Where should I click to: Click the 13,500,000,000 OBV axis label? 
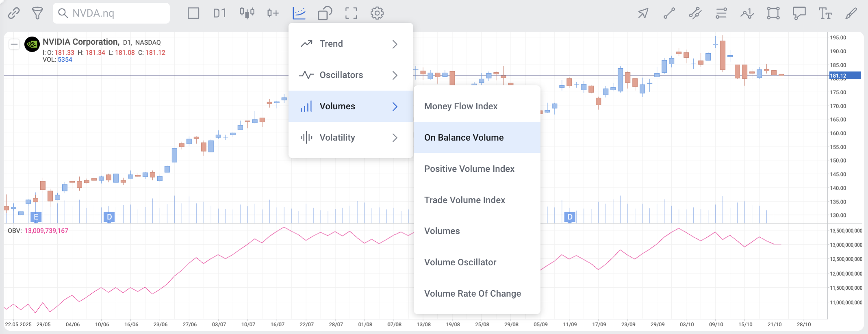tap(846, 231)
